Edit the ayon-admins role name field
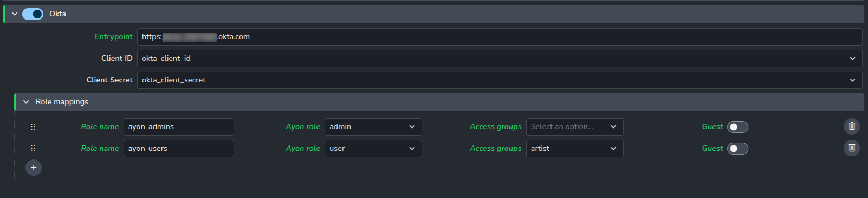Viewport: 868px width, 198px height. 179,127
